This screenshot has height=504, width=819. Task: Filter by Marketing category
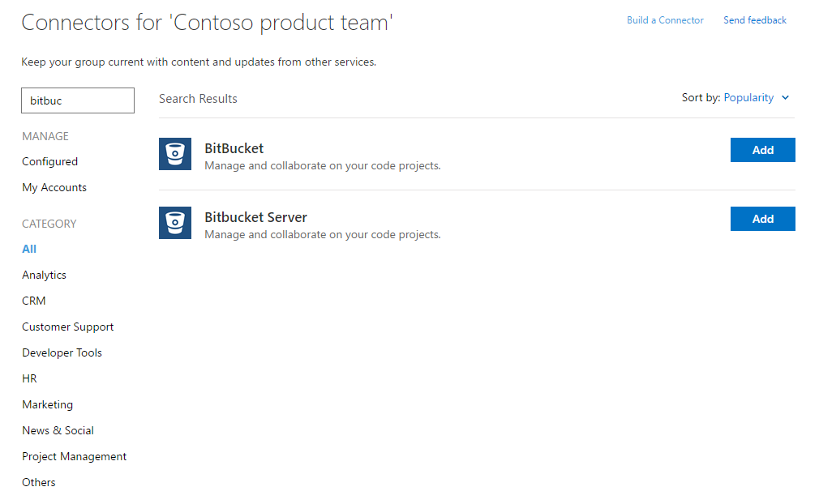[48, 405]
